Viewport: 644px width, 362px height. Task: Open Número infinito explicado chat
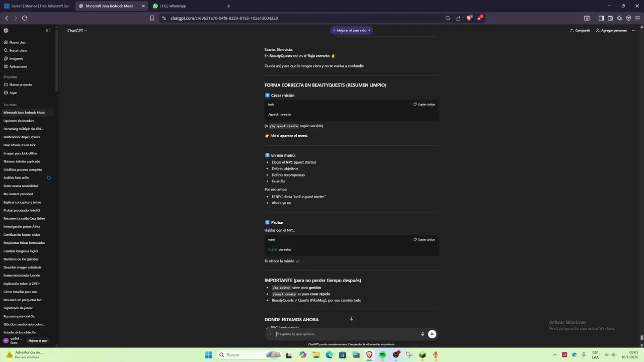pyautogui.click(x=26, y=161)
